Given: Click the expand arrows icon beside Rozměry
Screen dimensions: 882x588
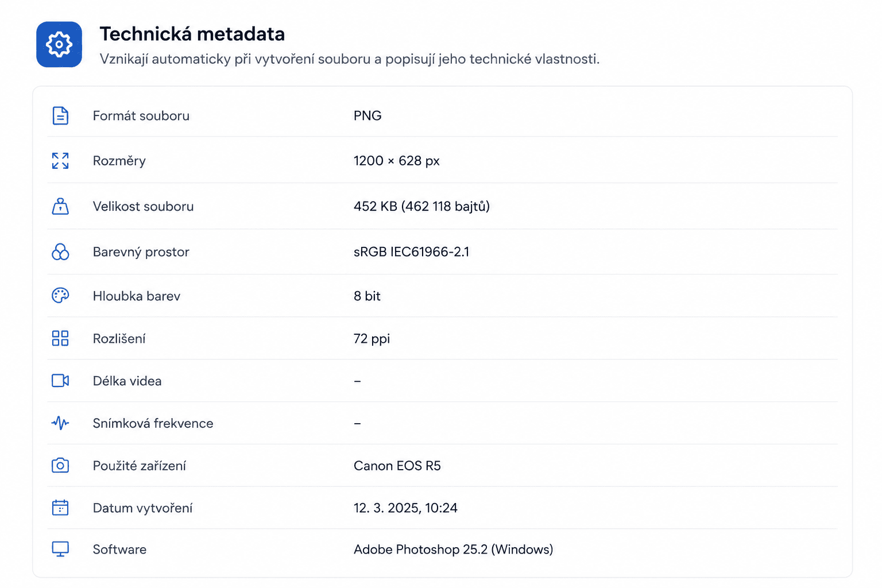Looking at the screenshot, I should (x=60, y=161).
